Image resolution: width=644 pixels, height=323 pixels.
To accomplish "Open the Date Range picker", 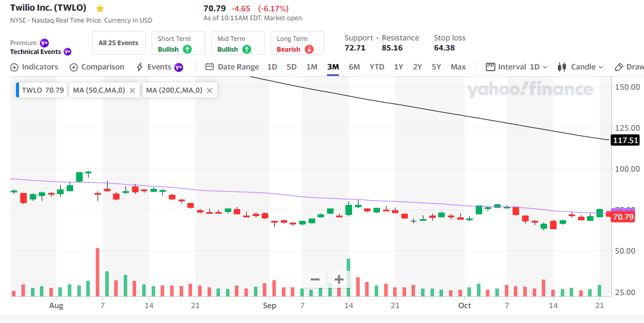I will [x=232, y=67].
